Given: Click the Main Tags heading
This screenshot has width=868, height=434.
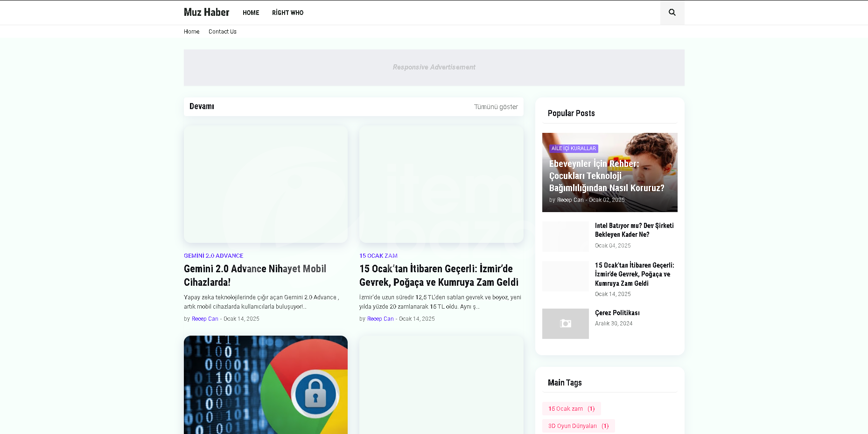Looking at the screenshot, I should 565,383.
